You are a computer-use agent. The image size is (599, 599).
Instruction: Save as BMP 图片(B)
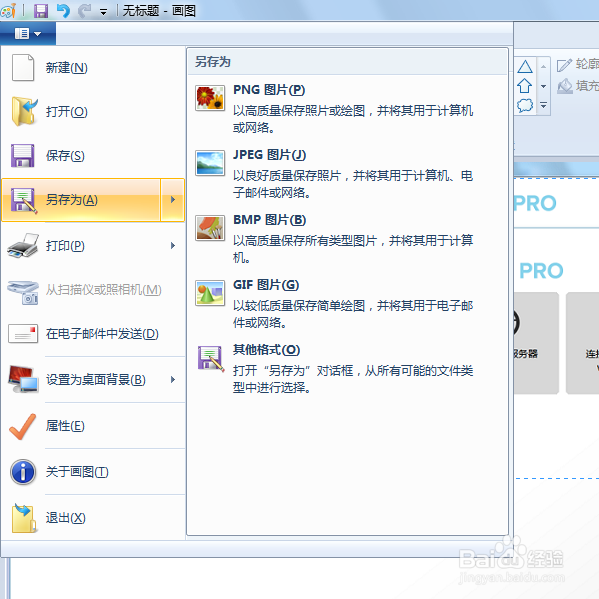[347, 238]
